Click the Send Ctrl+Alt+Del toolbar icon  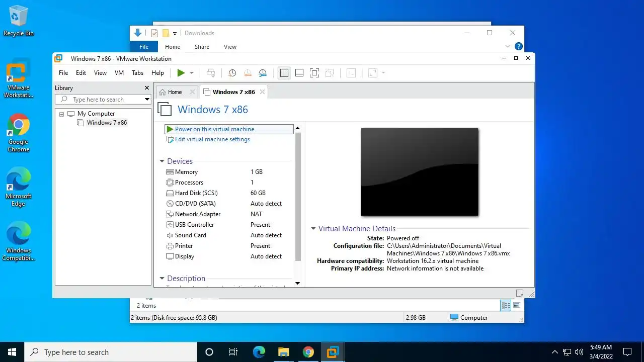(211, 73)
